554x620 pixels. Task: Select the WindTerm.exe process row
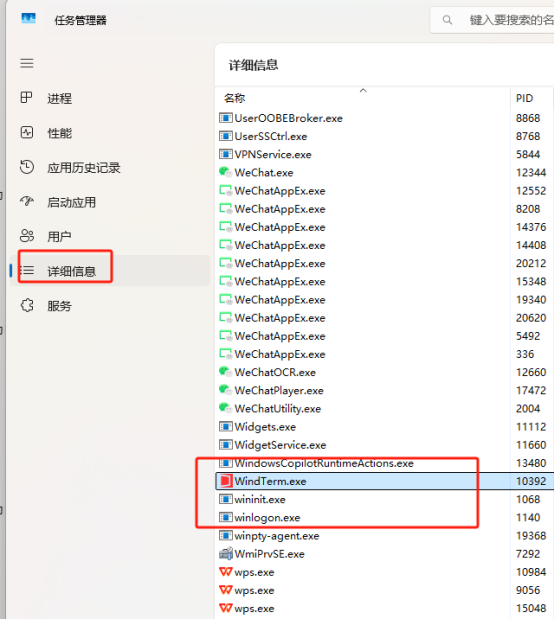[385, 481]
